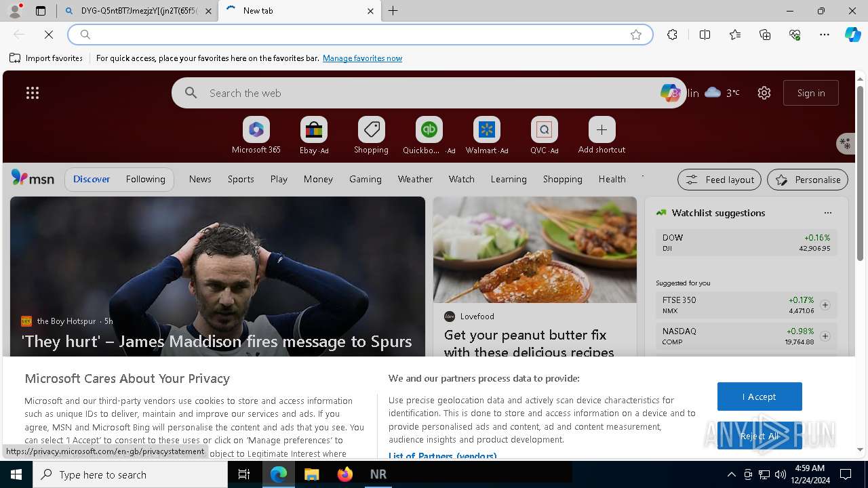
Task: Click the Sign in button
Action: 811,93
